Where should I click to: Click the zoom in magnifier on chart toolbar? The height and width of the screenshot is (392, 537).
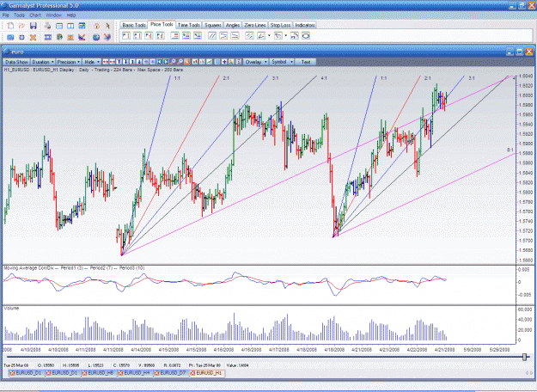[173, 62]
